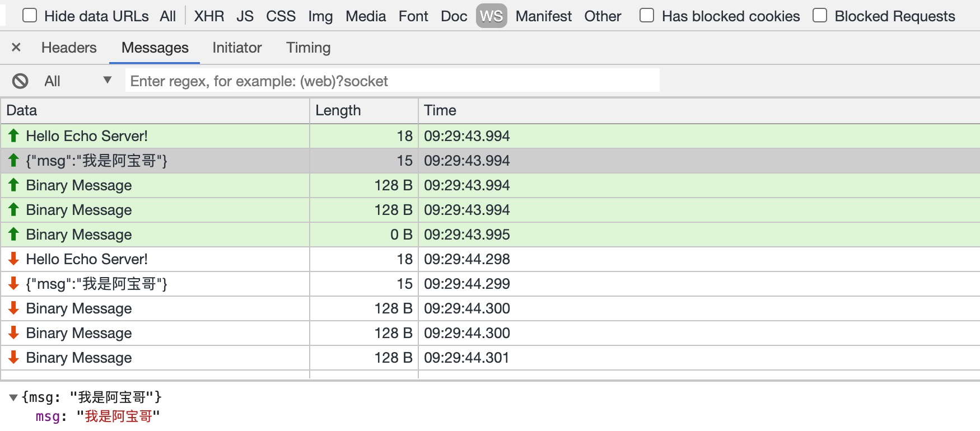Viewport: 980px width, 431px height.
Task: Click the red arrow on received msg JSON row
Action: (x=14, y=284)
